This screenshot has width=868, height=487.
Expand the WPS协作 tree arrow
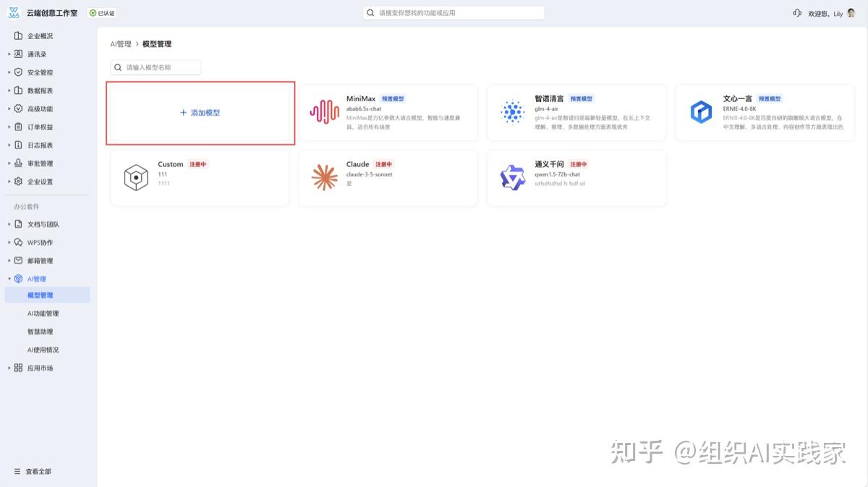point(9,242)
